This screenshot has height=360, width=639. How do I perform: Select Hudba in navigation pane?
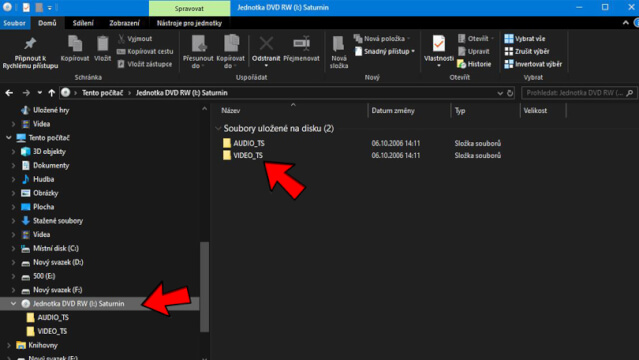pyautogui.click(x=43, y=179)
